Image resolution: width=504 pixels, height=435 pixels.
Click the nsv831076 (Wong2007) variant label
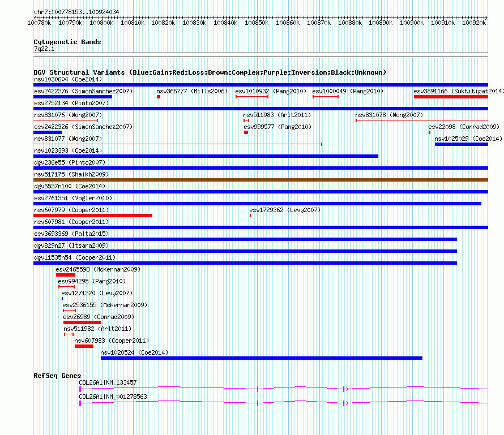[68, 115]
